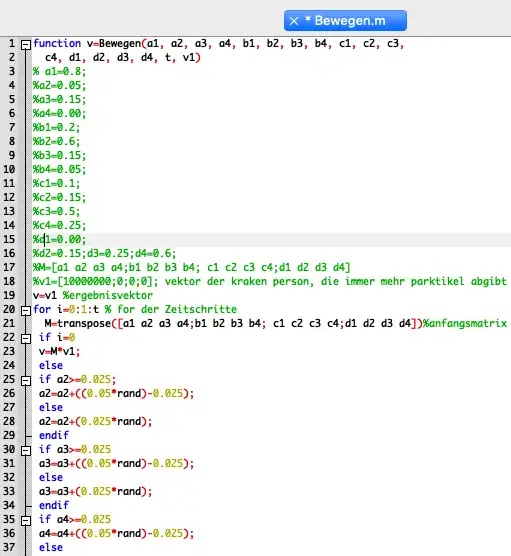The height and width of the screenshot is (556, 511).
Task: Collapse the for loop fold on line 20
Action: click(26, 311)
